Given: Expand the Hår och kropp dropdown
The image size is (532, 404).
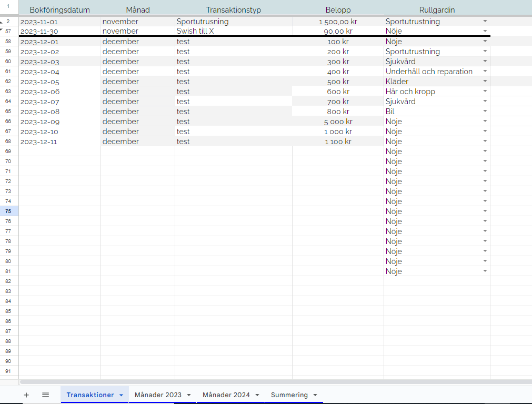Looking at the screenshot, I should [x=485, y=92].
